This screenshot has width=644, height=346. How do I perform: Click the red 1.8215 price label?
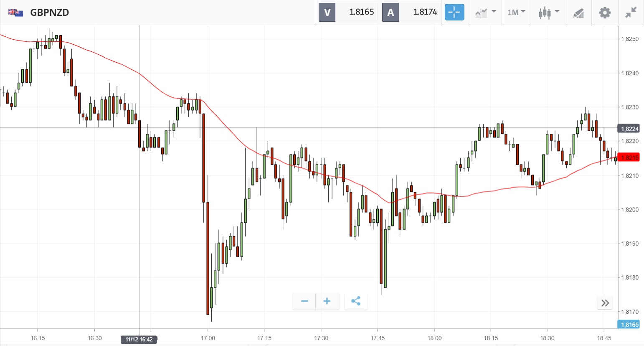pyautogui.click(x=629, y=158)
